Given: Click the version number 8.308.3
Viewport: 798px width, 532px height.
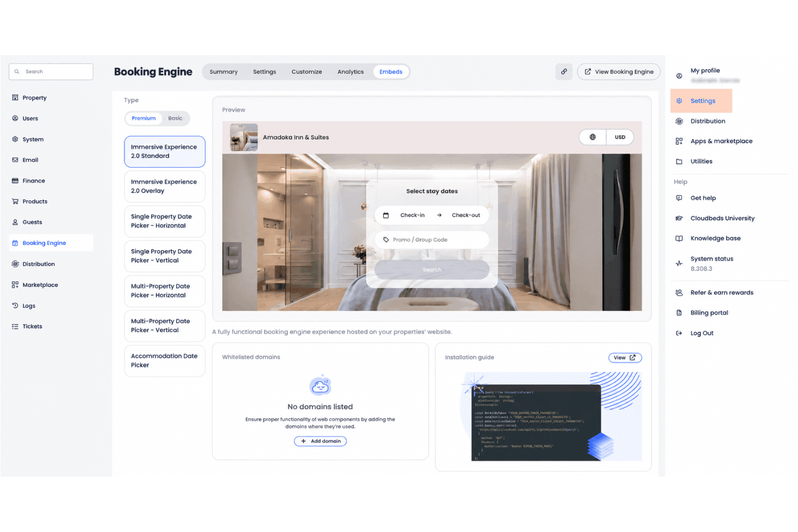Looking at the screenshot, I should tap(701, 268).
